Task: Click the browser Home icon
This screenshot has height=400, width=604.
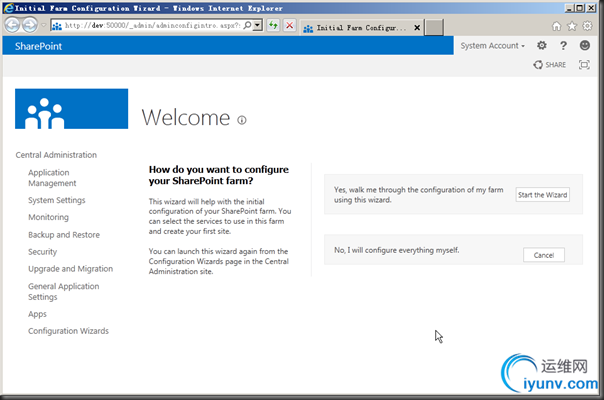Action: click(556, 26)
